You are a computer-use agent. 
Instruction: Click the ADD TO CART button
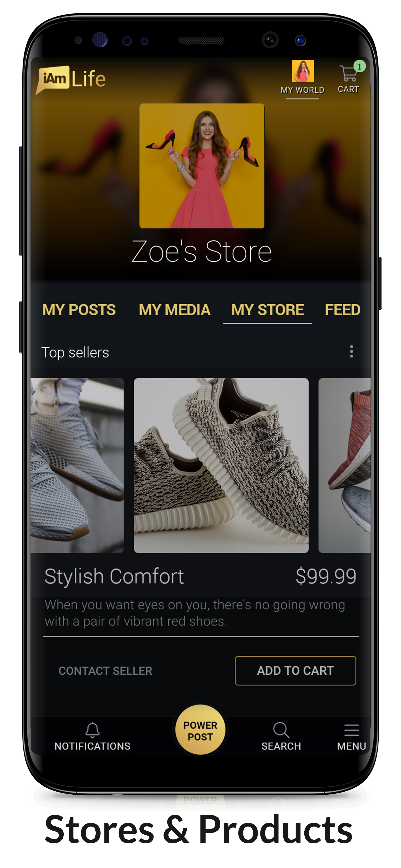pyautogui.click(x=295, y=670)
